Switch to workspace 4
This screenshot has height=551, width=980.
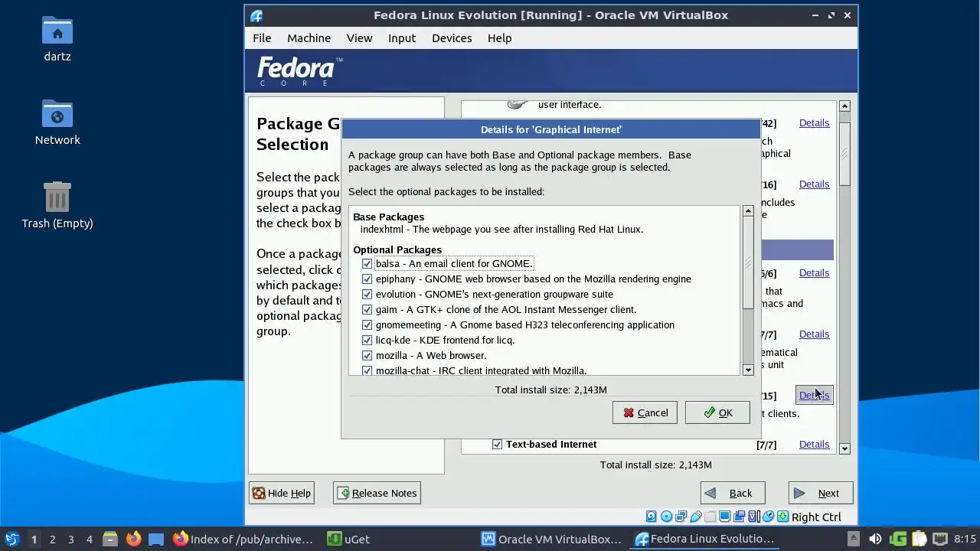click(89, 539)
